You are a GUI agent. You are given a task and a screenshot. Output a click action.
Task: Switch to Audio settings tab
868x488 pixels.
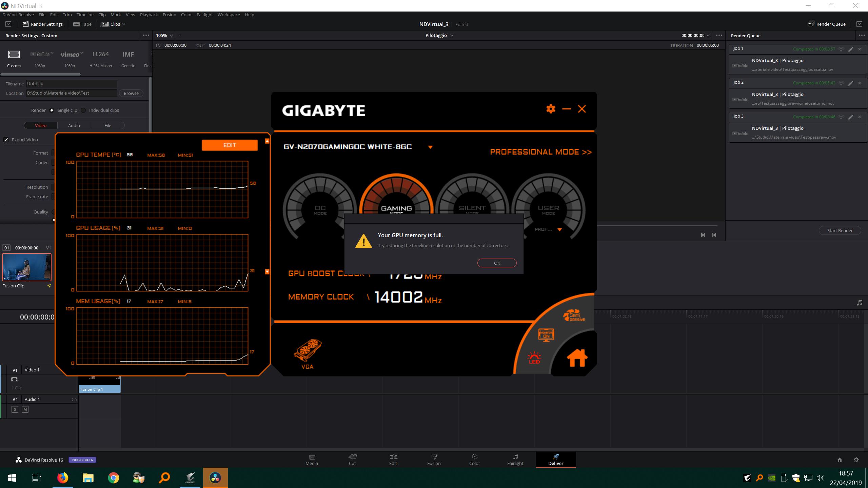pyautogui.click(x=74, y=125)
